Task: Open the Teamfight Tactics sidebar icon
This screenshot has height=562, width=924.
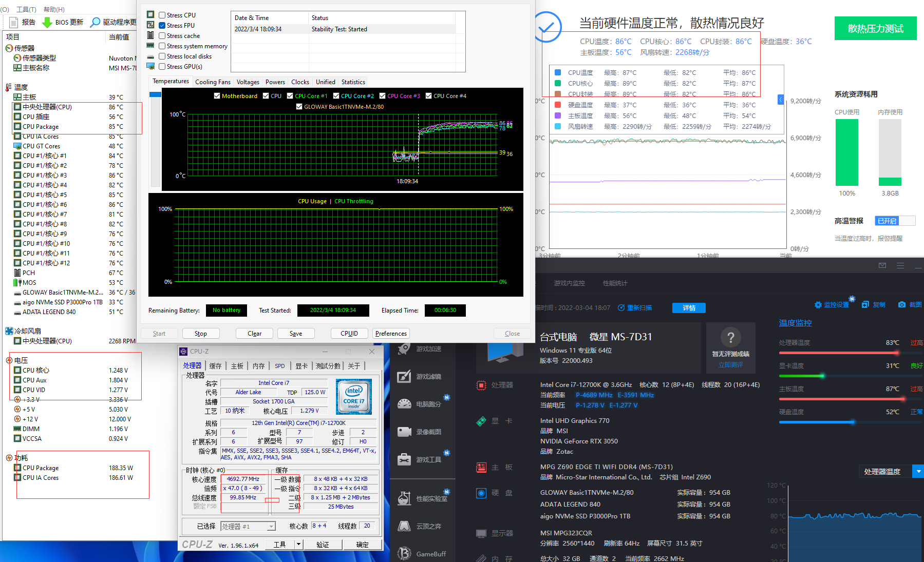Action: pos(404,526)
